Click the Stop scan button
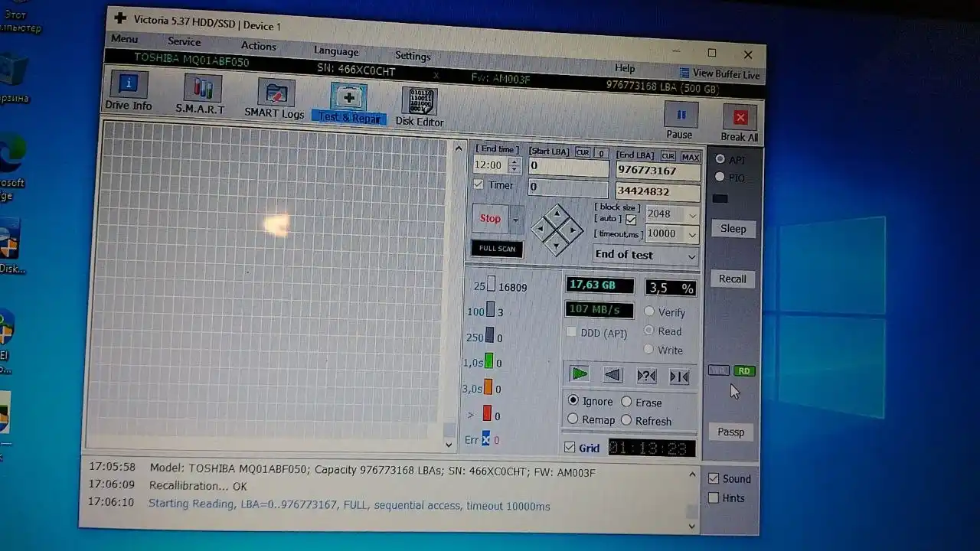 point(490,218)
